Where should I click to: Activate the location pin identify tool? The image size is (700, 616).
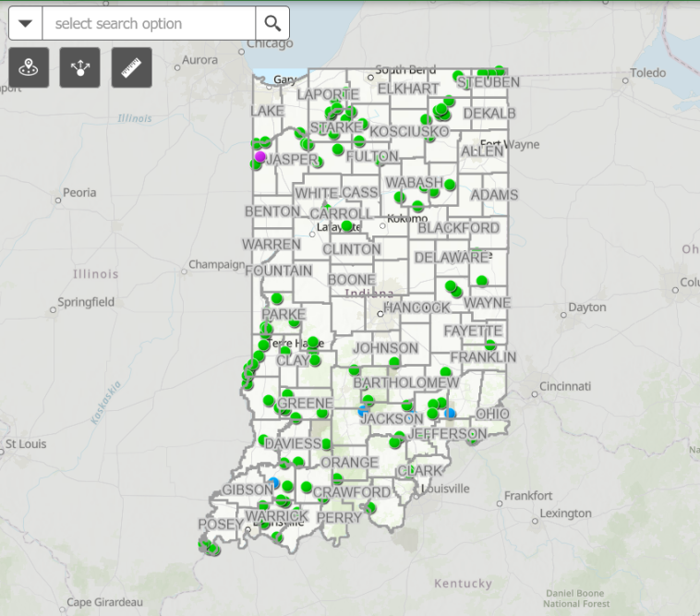(x=28, y=67)
